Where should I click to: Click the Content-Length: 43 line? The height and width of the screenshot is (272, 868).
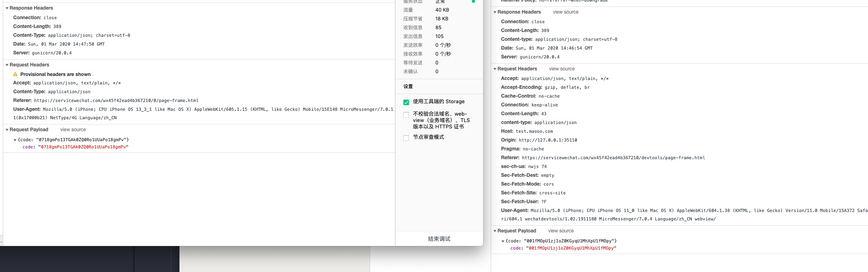pos(524,114)
